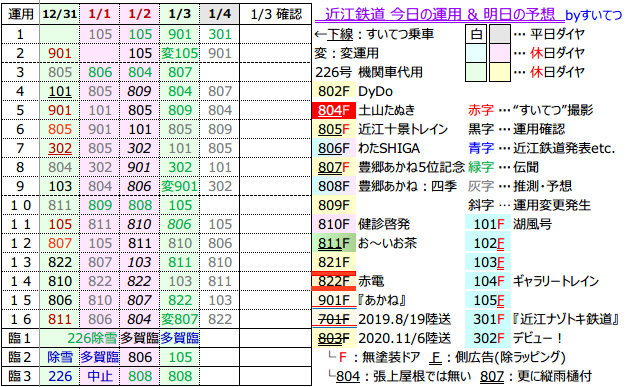Click the 1/3 確認 column header
Image resolution: width=640 pixels, height=387 pixels.
point(276,14)
